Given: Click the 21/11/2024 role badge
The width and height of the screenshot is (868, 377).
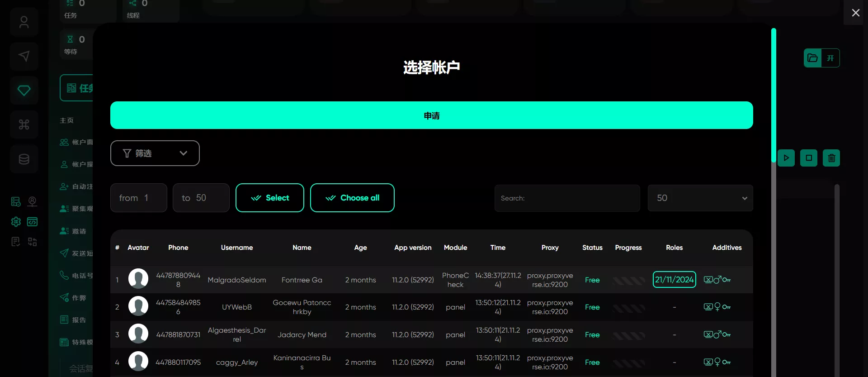Looking at the screenshot, I should 674,280.
